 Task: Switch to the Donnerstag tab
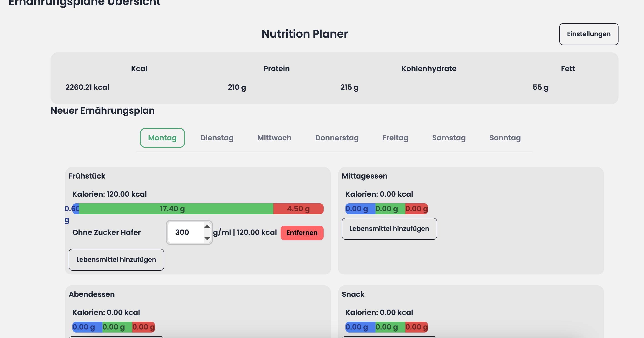pyautogui.click(x=337, y=138)
